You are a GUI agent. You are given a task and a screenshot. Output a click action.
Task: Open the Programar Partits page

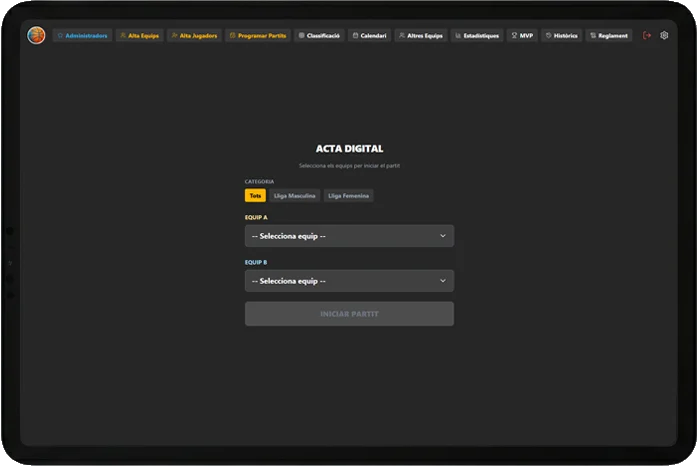click(258, 35)
